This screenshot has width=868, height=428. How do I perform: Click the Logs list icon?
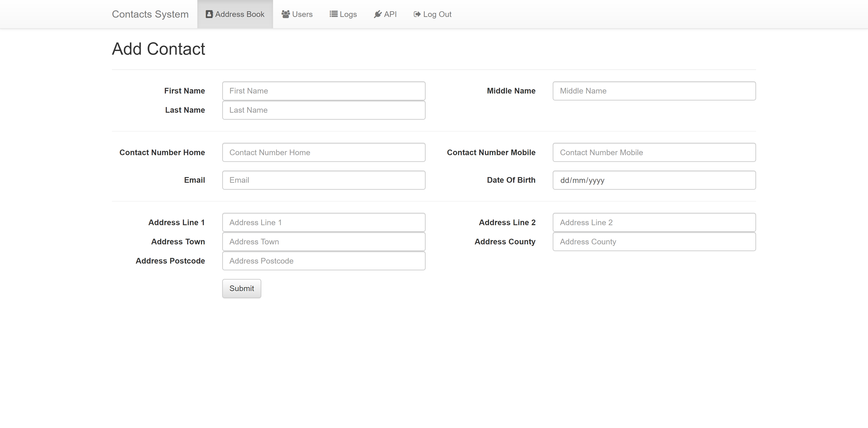334,14
